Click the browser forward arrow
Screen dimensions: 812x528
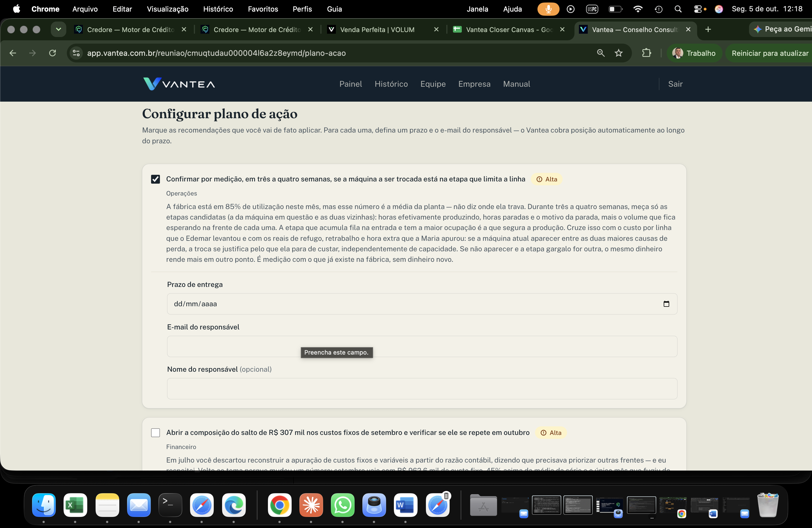click(x=32, y=53)
